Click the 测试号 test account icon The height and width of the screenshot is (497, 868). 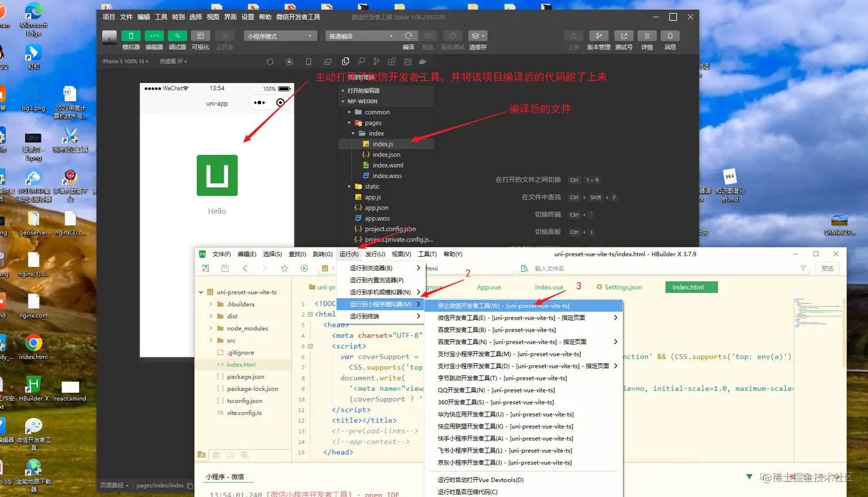click(x=624, y=36)
